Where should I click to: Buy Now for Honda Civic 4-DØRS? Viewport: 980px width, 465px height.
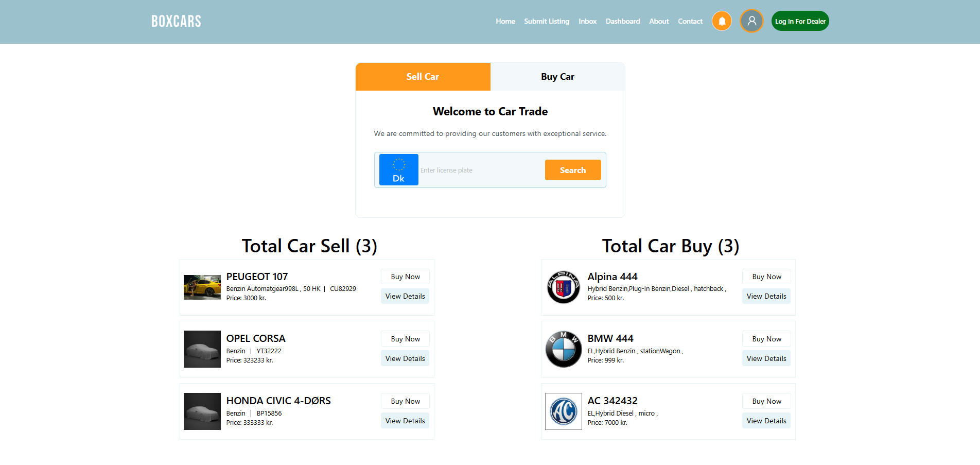[x=406, y=401]
